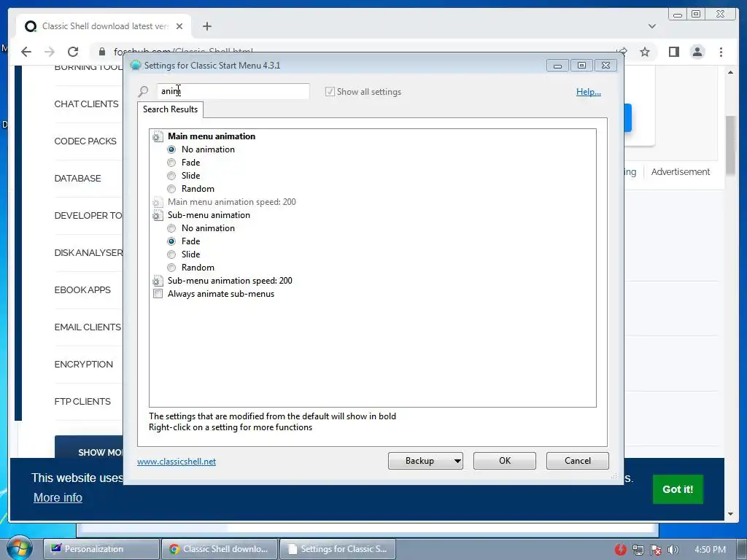Click OK to apply settings
This screenshot has height=560, width=747.
(505, 461)
